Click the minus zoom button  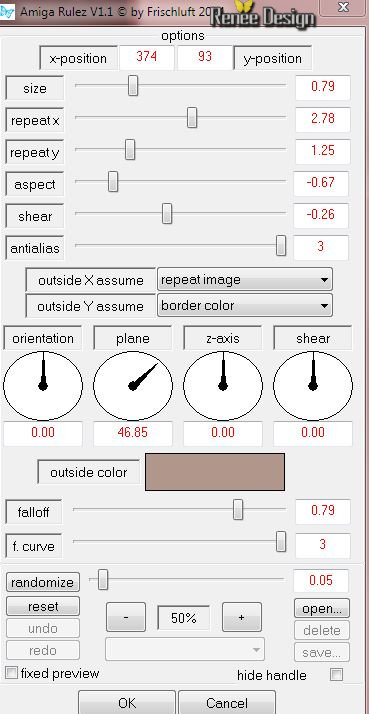pos(126,617)
